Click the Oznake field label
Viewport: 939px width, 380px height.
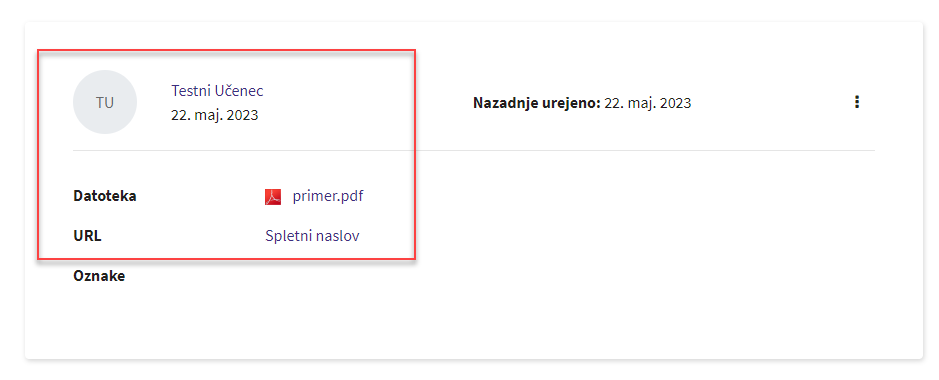pos(99,276)
